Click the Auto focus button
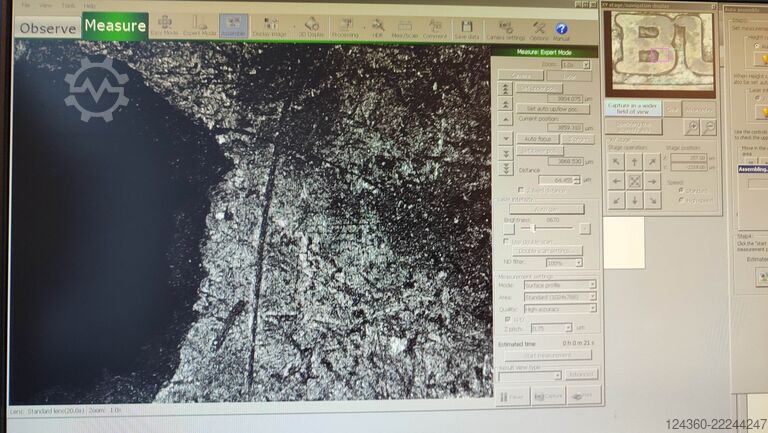 (537, 139)
